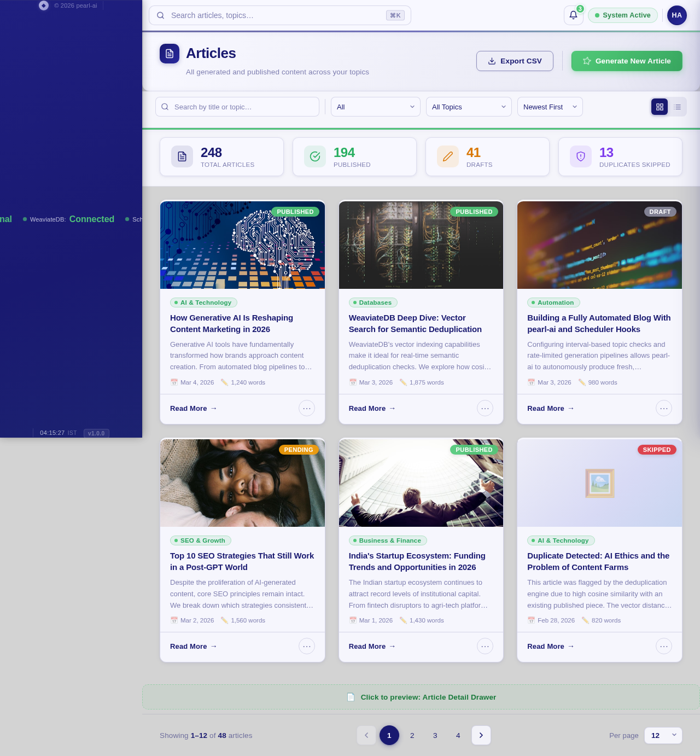Go to pagination page 3

point(435,735)
